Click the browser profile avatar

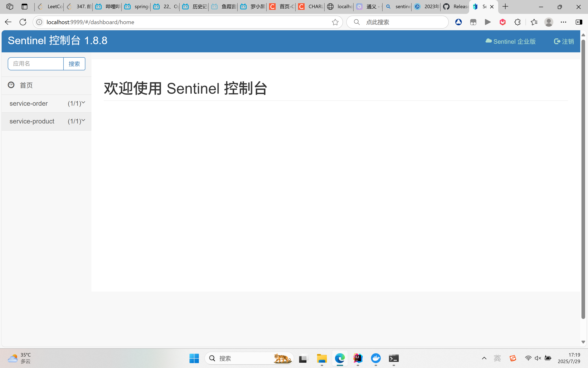[x=549, y=22]
